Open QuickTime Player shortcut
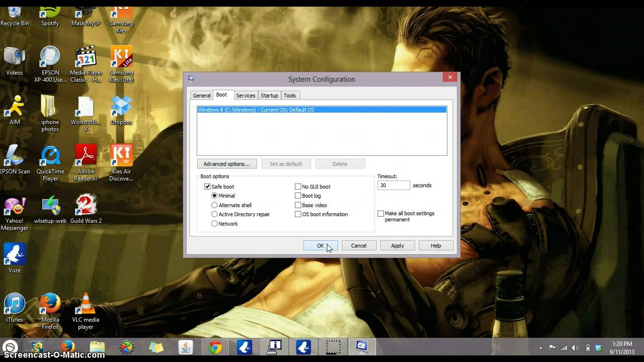Image resolution: width=644 pixels, height=362 pixels. [50, 163]
